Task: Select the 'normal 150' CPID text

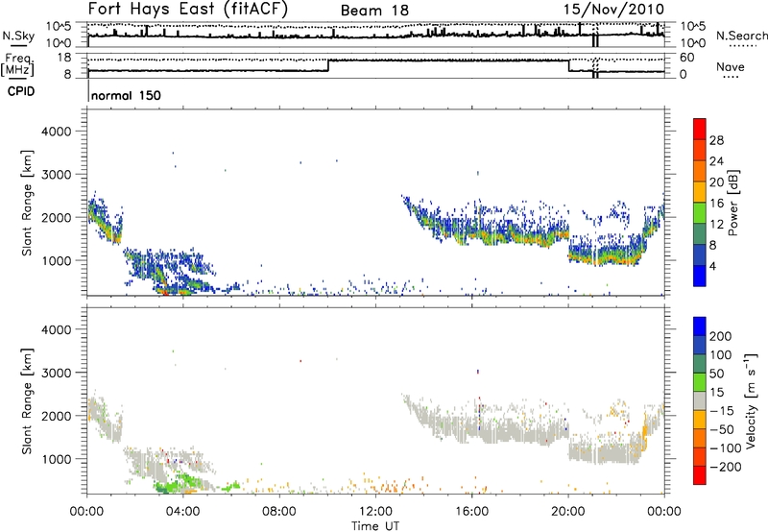Action: click(x=126, y=95)
